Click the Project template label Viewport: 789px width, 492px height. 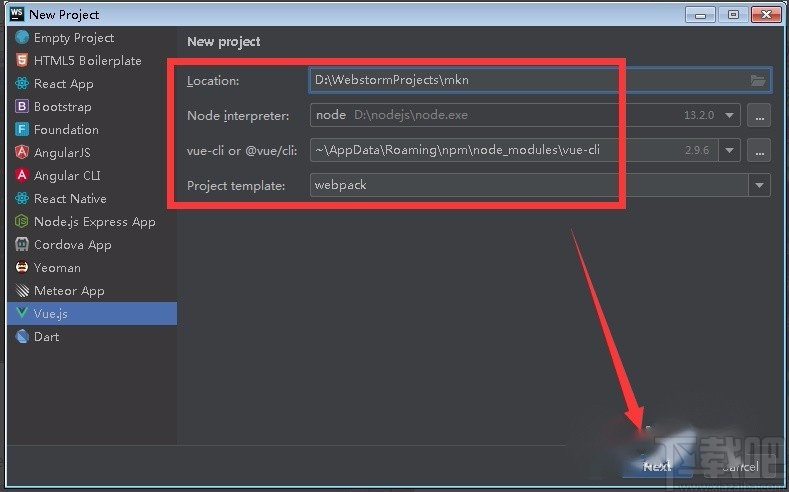(x=236, y=186)
